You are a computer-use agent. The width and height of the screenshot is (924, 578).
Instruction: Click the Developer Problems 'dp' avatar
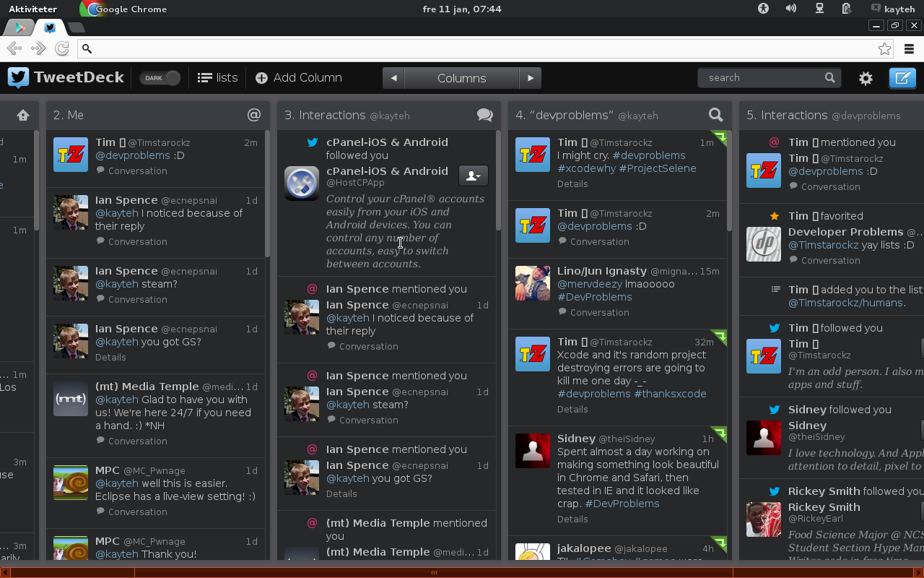pyautogui.click(x=763, y=243)
